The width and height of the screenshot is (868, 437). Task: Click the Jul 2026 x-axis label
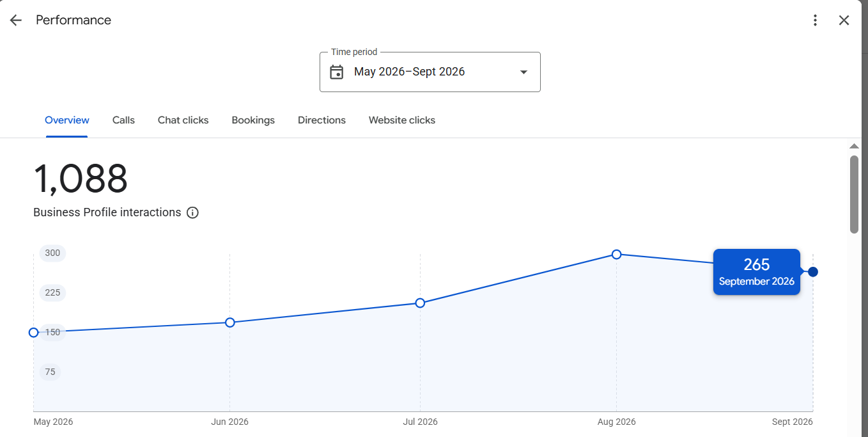(420, 422)
